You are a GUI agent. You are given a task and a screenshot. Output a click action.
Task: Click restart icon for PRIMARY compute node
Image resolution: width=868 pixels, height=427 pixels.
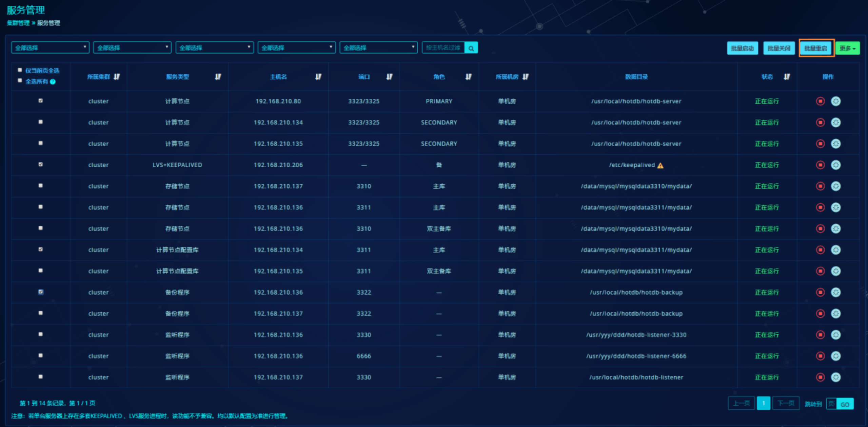coord(835,101)
